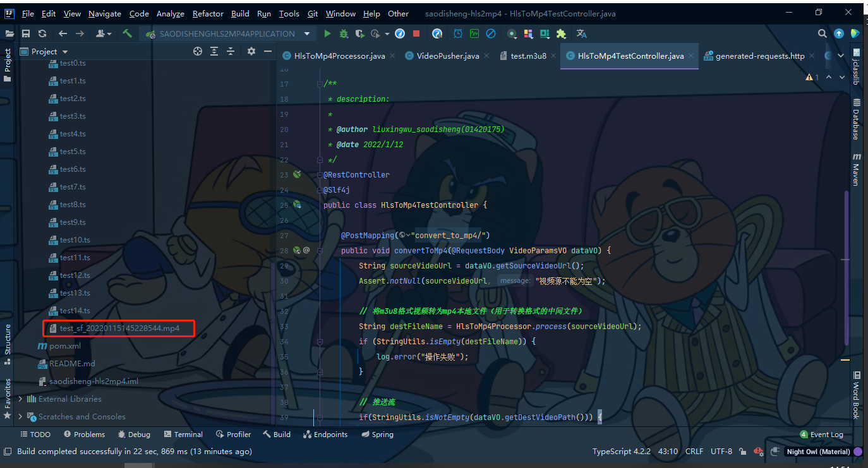This screenshot has height=468, width=868.
Task: Select pom.xml in project tree
Action: tap(59, 345)
